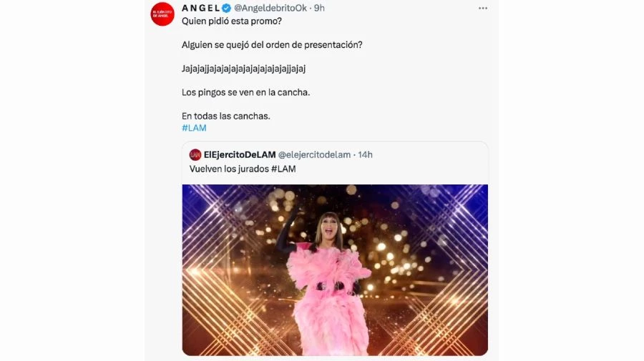
Task: Click the 14h quoted tweet timestamp
Action: [x=365, y=154]
